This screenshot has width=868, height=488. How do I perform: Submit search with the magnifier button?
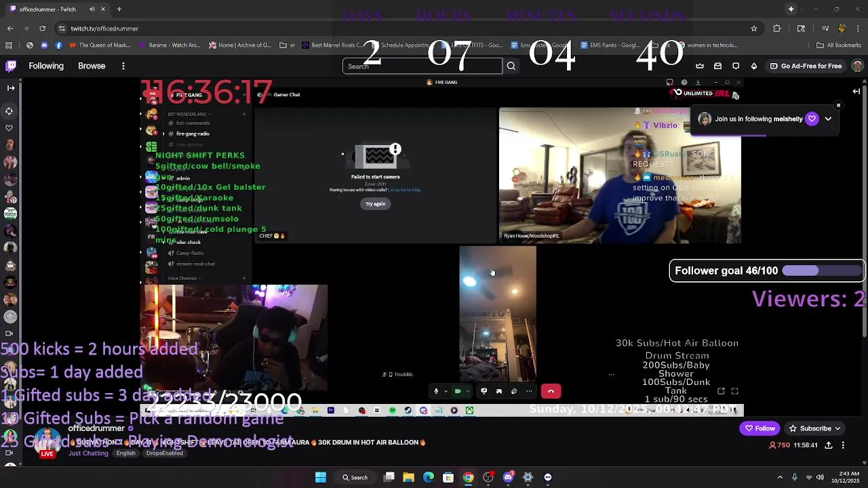click(x=511, y=66)
